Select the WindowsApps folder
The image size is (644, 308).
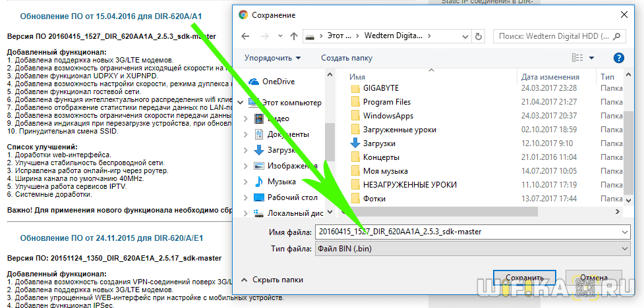click(388, 116)
